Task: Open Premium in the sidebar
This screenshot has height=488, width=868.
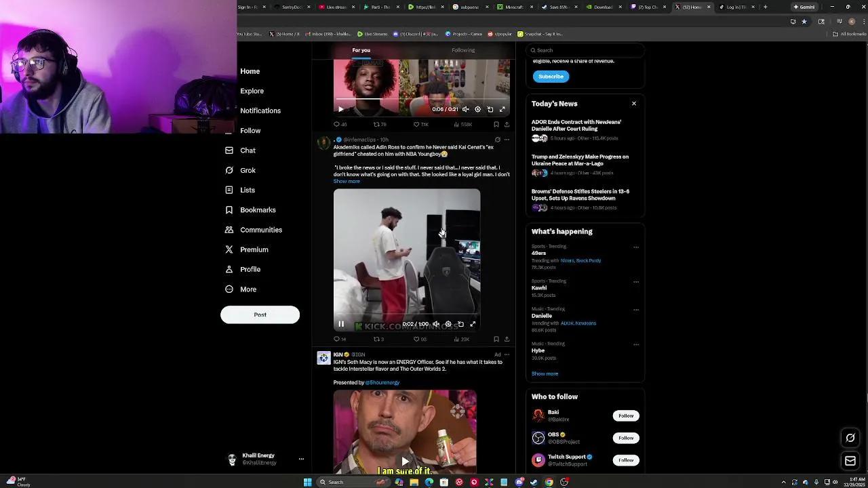Action: click(254, 249)
